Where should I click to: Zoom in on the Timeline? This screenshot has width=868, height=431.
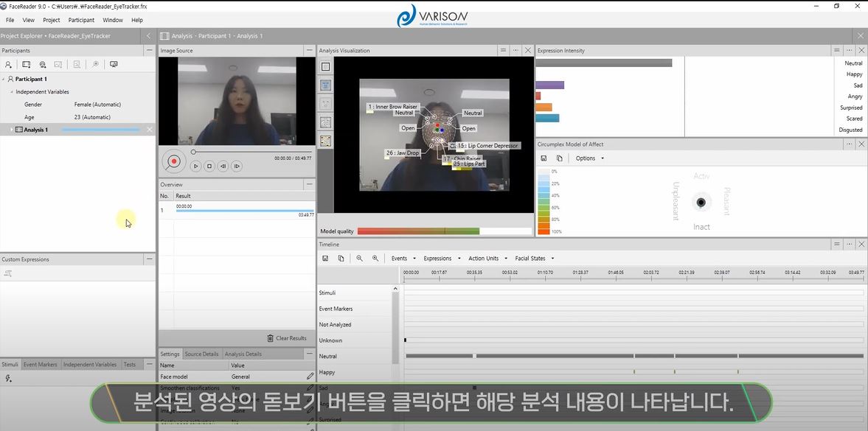click(375, 259)
